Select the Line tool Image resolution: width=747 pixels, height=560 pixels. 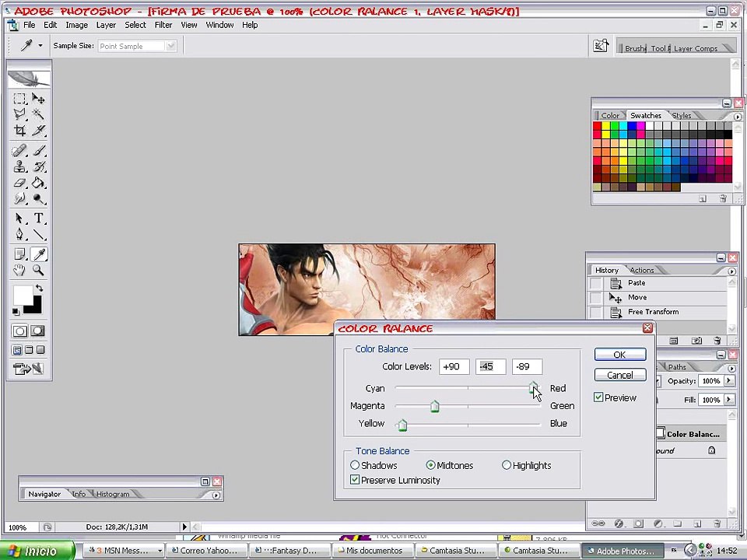(38, 234)
